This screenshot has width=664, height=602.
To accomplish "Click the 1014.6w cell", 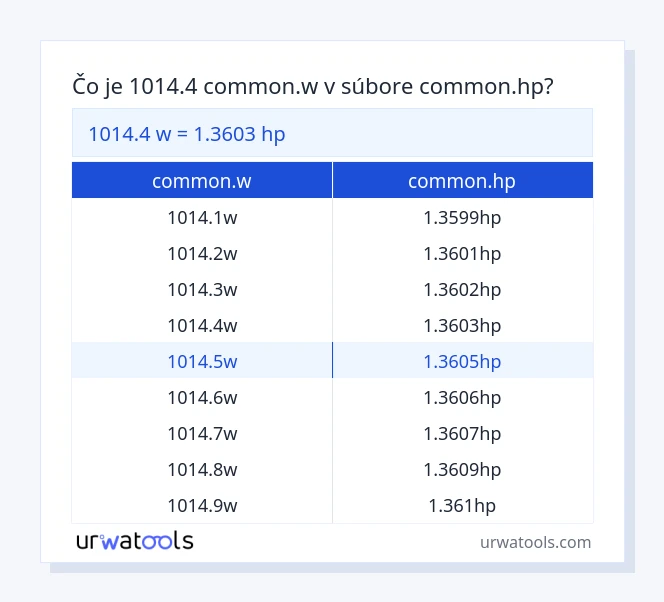I will pos(202,397).
